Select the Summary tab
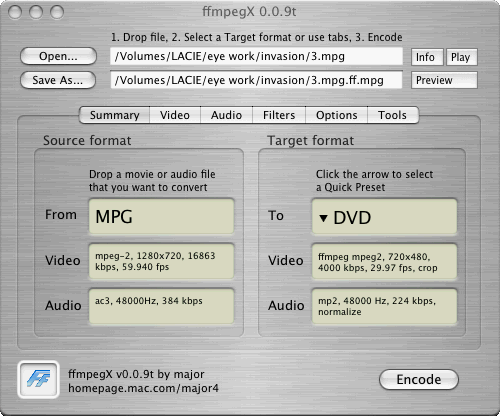Image resolution: width=500 pixels, height=416 pixels. pos(114,115)
